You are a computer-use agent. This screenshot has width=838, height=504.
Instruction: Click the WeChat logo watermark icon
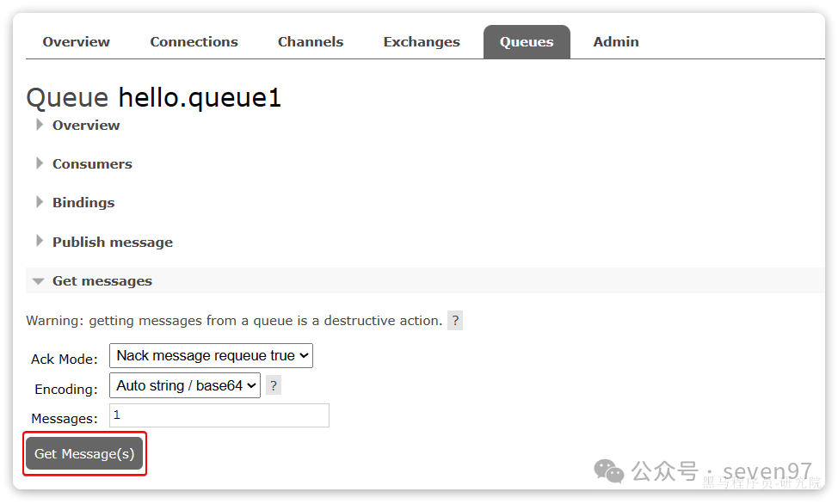(609, 471)
